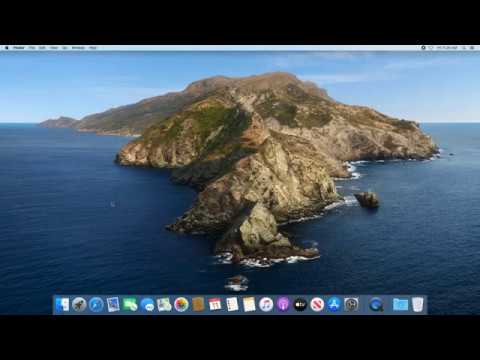
Task: Open the black Apple TV icon
Action: point(300,305)
